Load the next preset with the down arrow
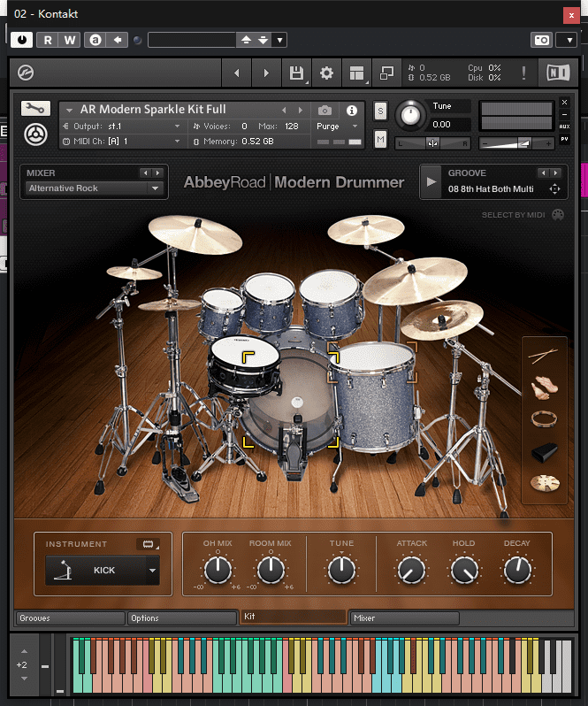Screen dimensions: 588x706 (263, 40)
